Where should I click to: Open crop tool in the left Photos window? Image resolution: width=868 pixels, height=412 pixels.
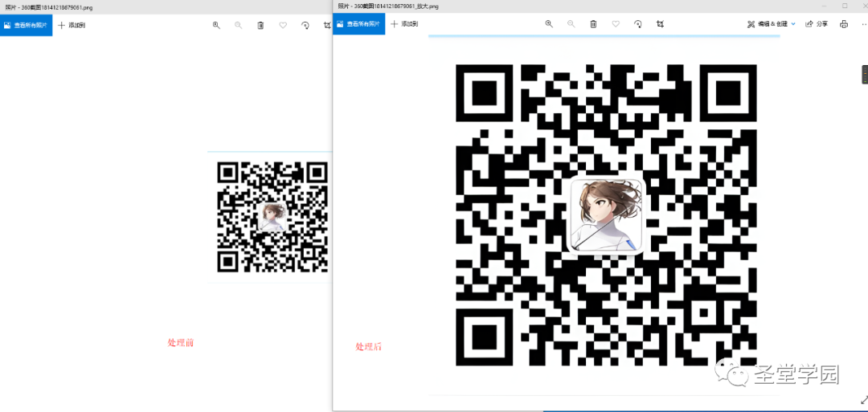327,25
